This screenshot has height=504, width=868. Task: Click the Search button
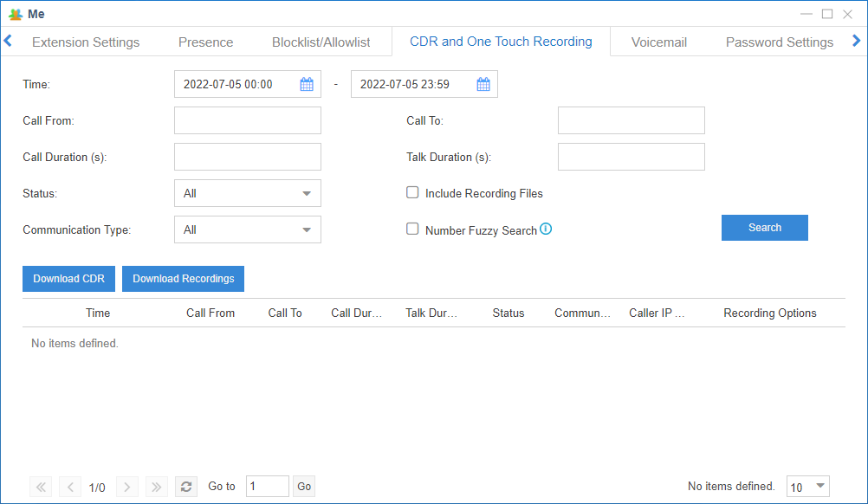764,228
